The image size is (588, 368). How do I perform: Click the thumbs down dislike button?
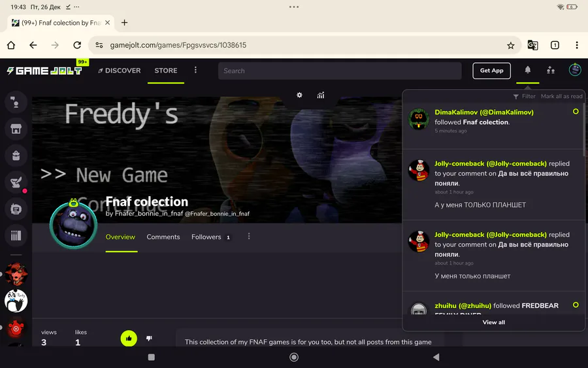[x=149, y=339]
